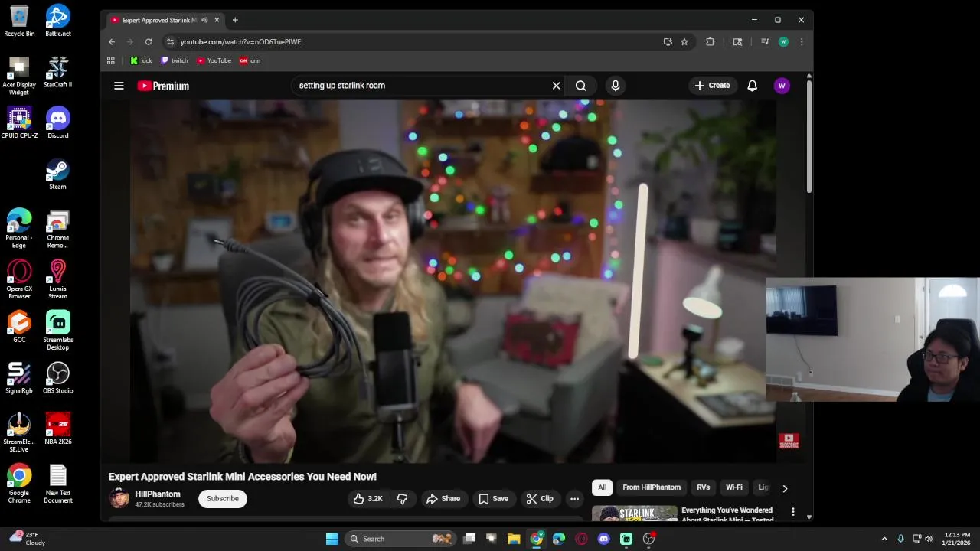980x551 pixels.
Task: Share the video
Action: (x=443, y=499)
